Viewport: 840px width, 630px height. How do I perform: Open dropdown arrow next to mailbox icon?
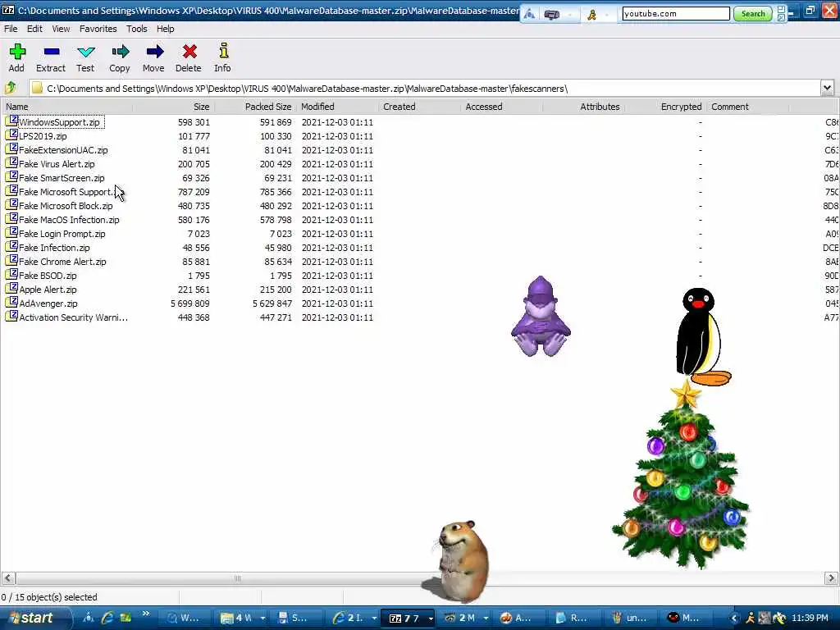coord(571,15)
